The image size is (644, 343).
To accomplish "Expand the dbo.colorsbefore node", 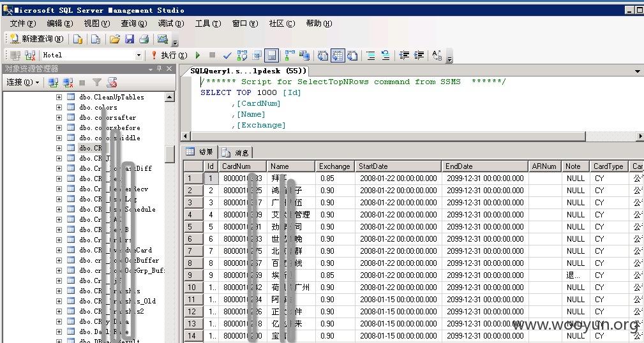I will [x=59, y=128].
